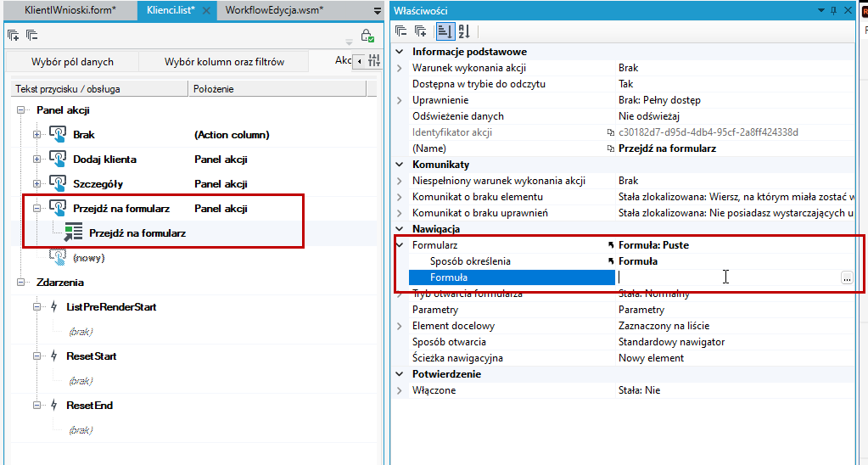868x465 pixels.
Task: Open the document tab list dropdown arrow
Action: pyautogui.click(x=378, y=10)
